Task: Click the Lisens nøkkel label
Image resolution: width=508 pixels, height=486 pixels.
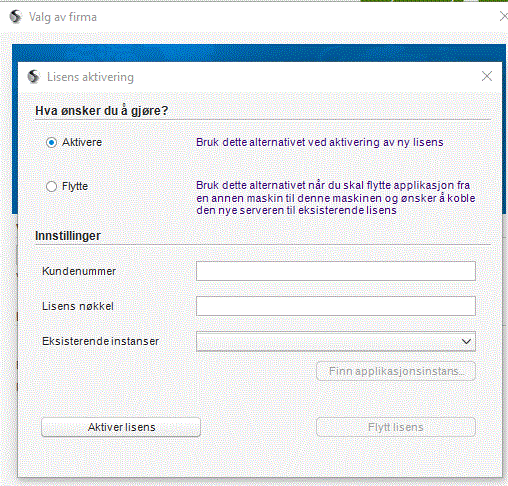Action: (x=78, y=306)
